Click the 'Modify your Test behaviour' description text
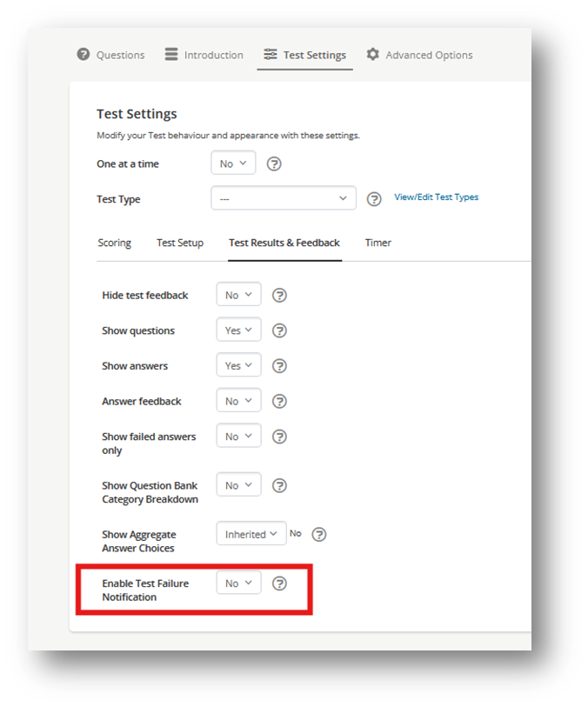Image resolution: width=588 pixels, height=707 pixels. pyautogui.click(x=228, y=136)
